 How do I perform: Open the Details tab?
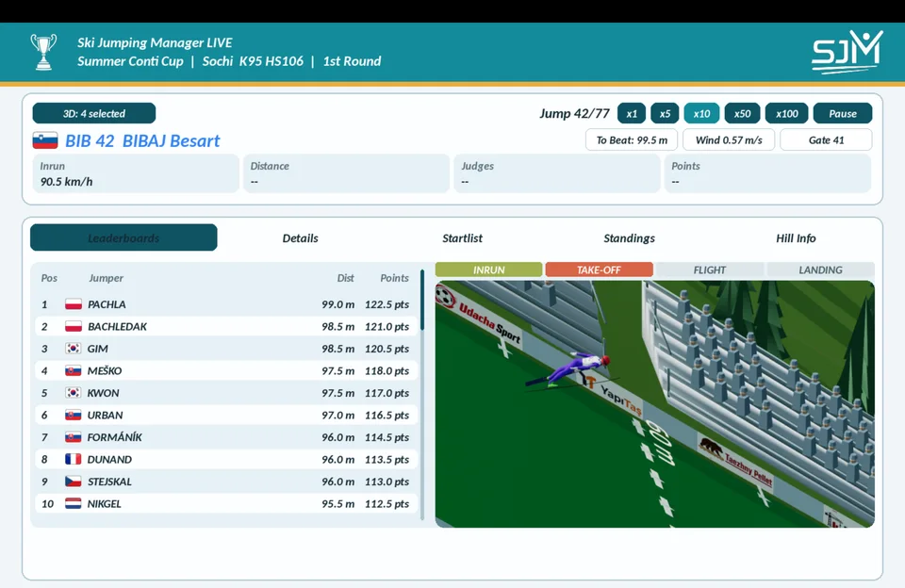tap(300, 237)
